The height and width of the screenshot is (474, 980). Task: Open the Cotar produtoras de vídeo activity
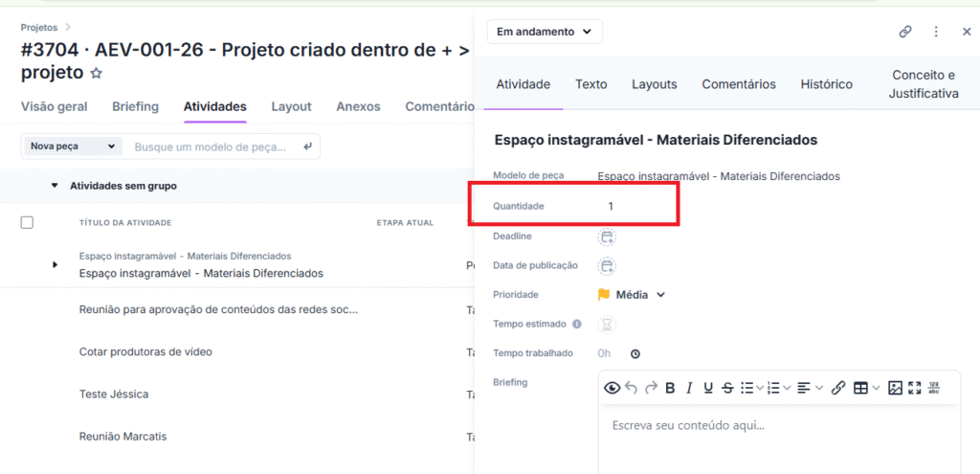[x=145, y=351]
